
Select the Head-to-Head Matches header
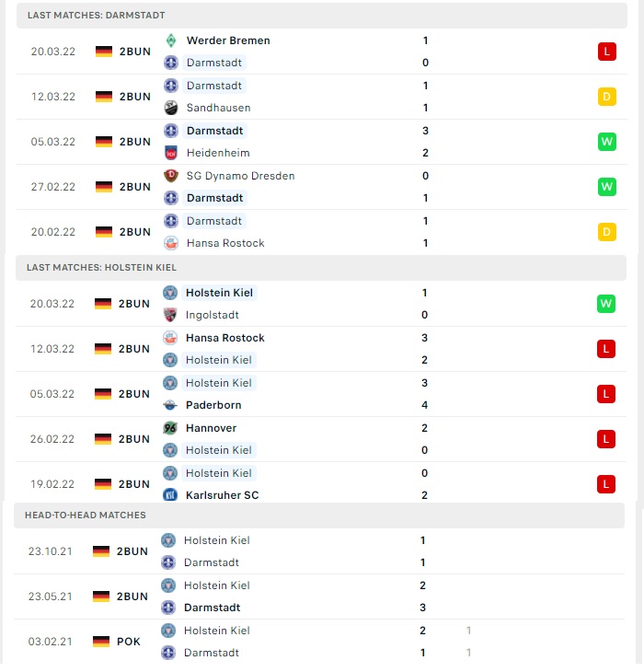pyautogui.click(x=319, y=516)
